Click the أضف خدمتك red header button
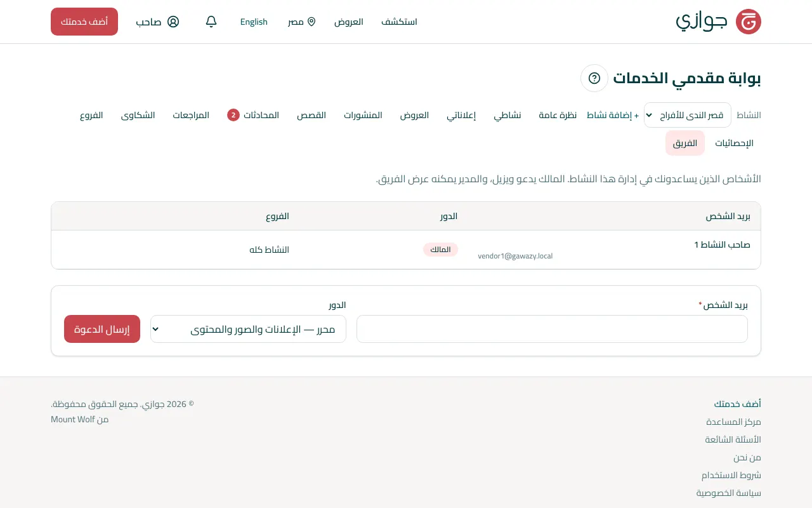 tap(84, 22)
